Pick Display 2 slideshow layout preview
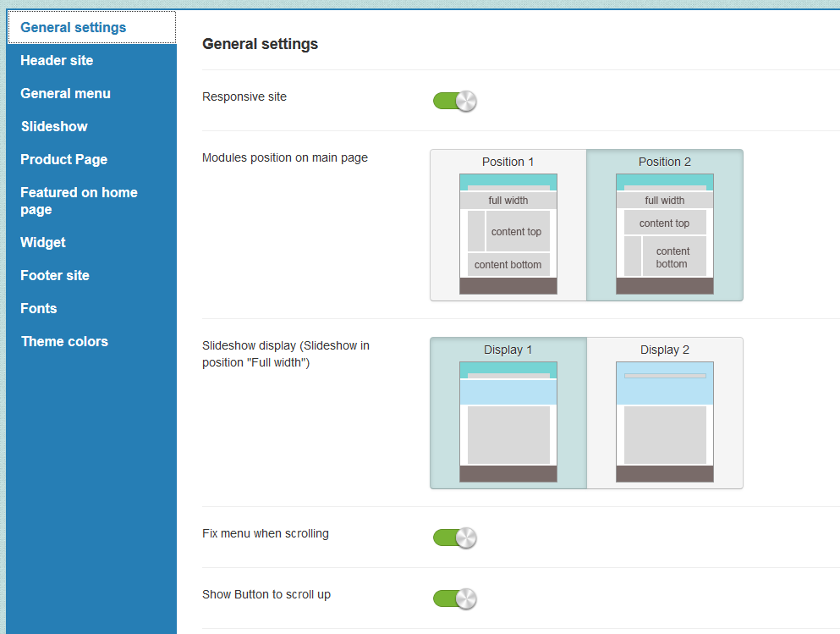The image size is (840, 634). click(x=664, y=422)
